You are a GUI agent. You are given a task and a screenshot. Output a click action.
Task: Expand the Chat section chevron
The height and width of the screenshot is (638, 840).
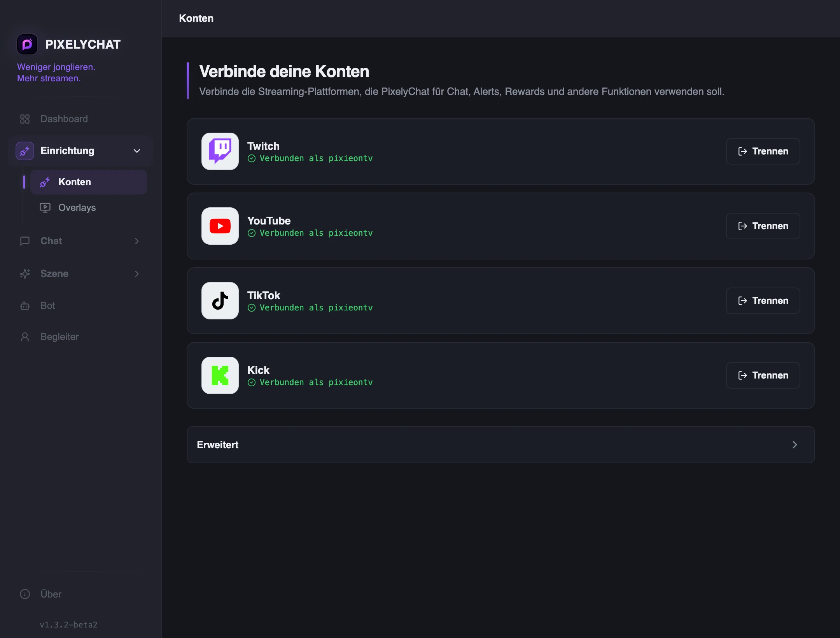(137, 241)
